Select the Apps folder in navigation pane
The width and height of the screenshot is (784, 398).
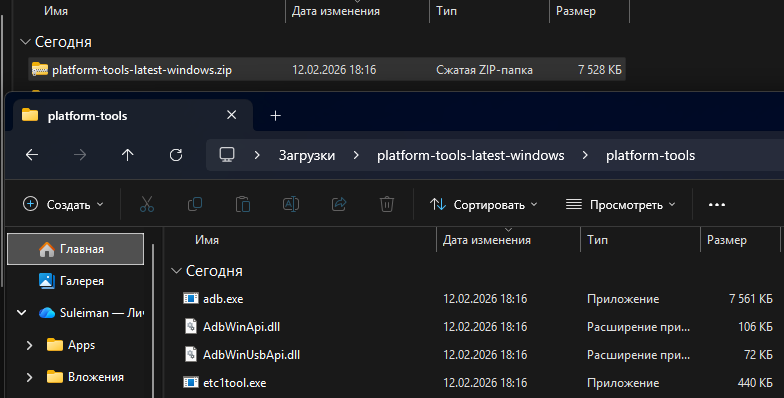[x=81, y=345]
